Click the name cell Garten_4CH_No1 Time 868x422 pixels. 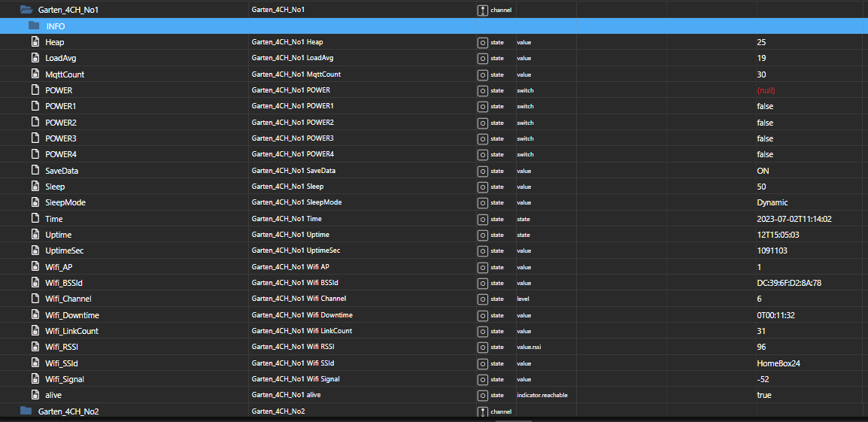(x=286, y=219)
